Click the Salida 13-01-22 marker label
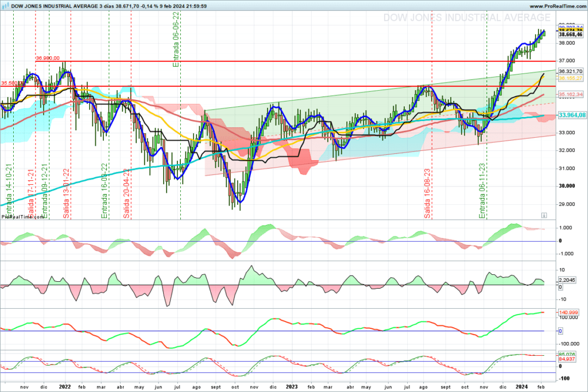 point(66,194)
